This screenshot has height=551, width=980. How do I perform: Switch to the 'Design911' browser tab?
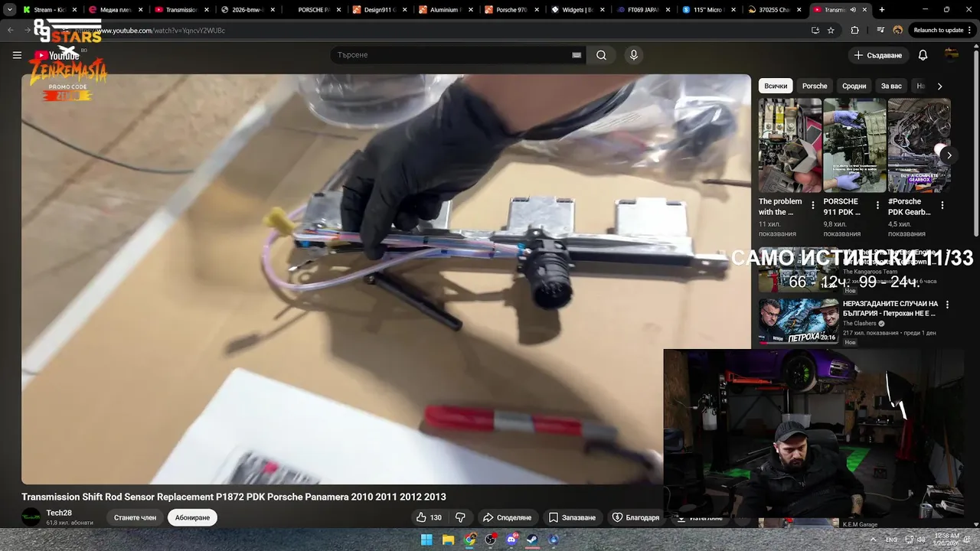[x=380, y=10]
